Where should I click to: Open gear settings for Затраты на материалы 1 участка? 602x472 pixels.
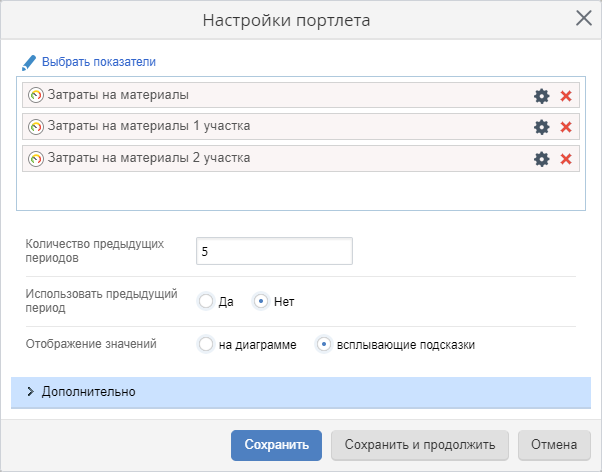(541, 127)
